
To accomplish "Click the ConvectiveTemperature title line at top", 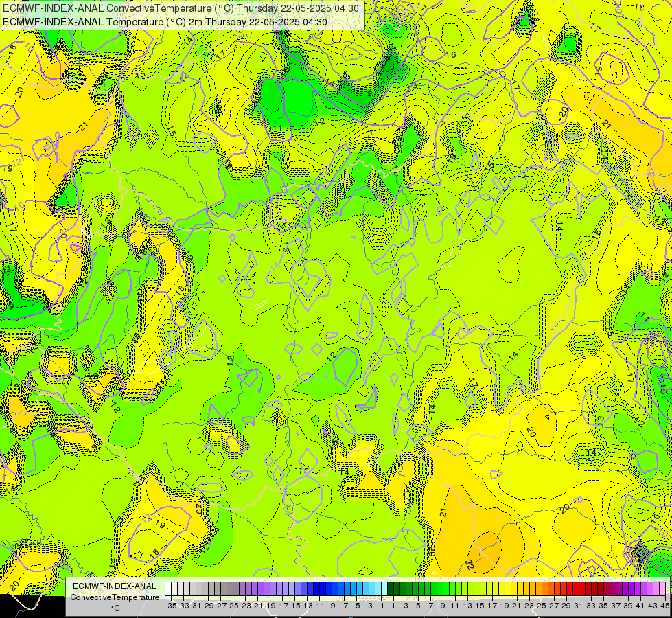I will tap(181, 8).
